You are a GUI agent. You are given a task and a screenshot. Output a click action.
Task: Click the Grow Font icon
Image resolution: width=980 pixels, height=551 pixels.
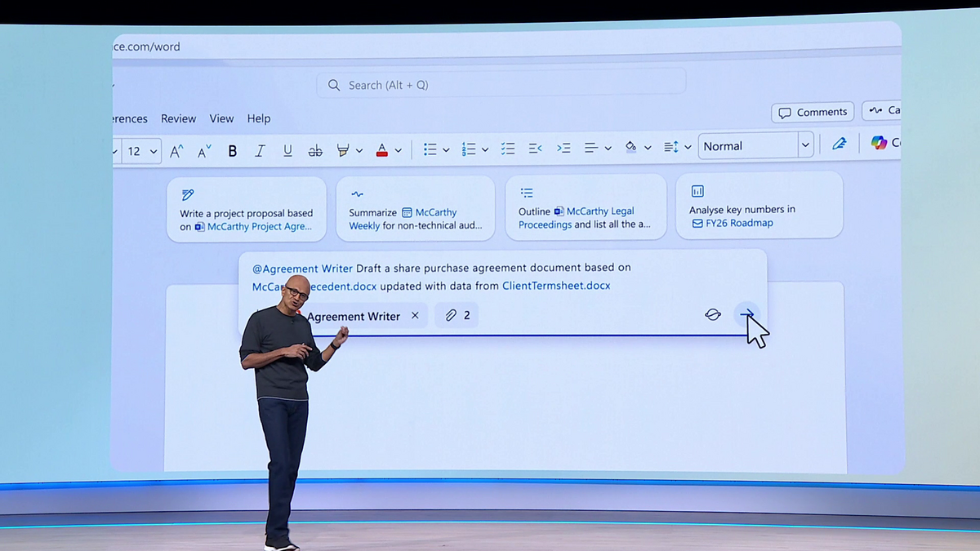(176, 151)
